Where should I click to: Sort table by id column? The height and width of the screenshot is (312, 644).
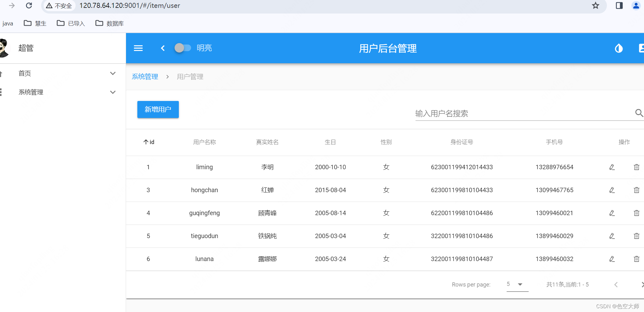149,142
